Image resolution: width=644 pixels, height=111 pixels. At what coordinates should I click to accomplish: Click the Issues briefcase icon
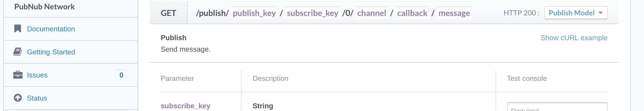(x=18, y=75)
